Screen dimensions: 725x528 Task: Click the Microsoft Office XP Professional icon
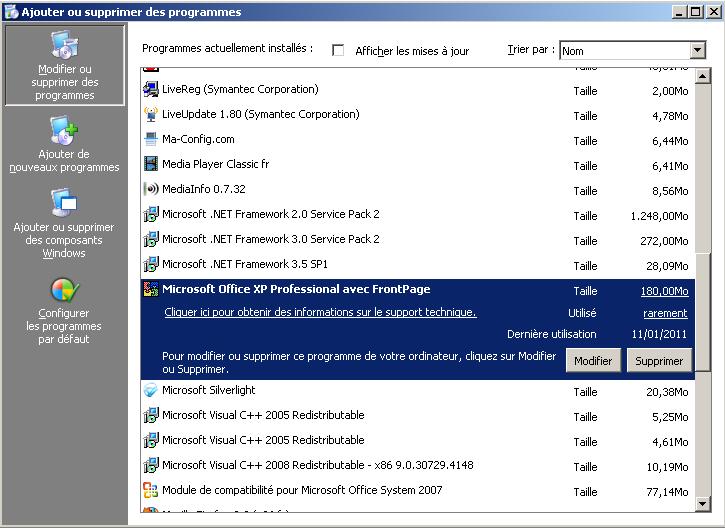click(151, 289)
